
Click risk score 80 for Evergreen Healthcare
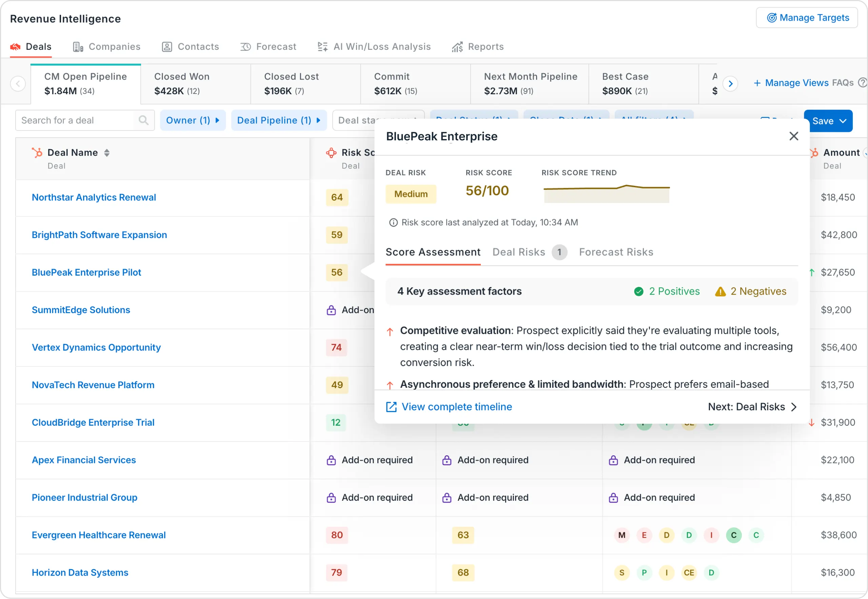tap(337, 535)
